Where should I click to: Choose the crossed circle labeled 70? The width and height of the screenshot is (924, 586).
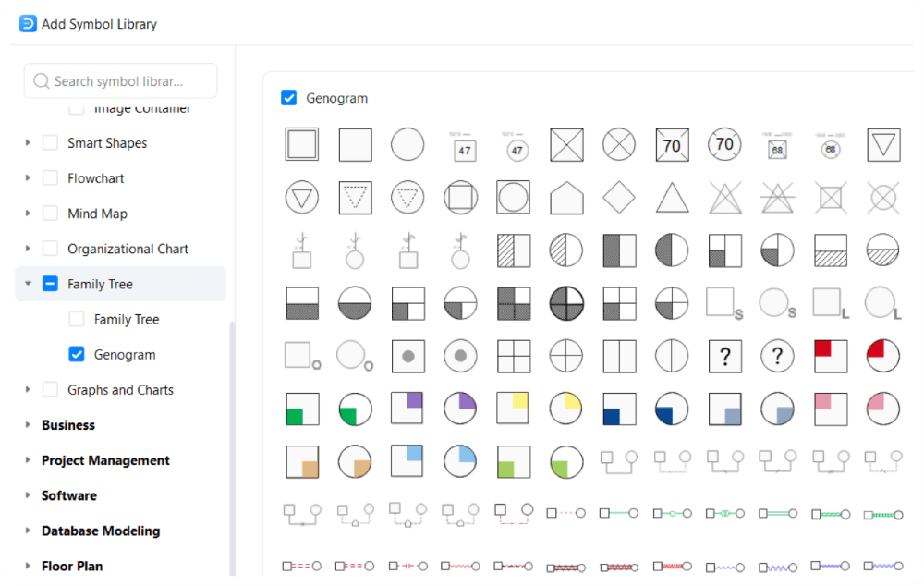pyautogui.click(x=724, y=144)
